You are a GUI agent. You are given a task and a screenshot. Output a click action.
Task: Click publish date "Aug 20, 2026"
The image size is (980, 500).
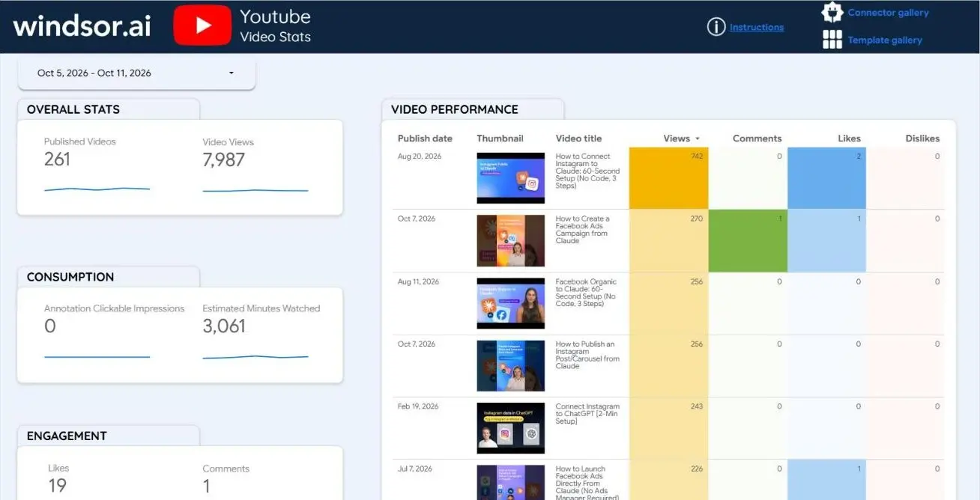[420, 156]
